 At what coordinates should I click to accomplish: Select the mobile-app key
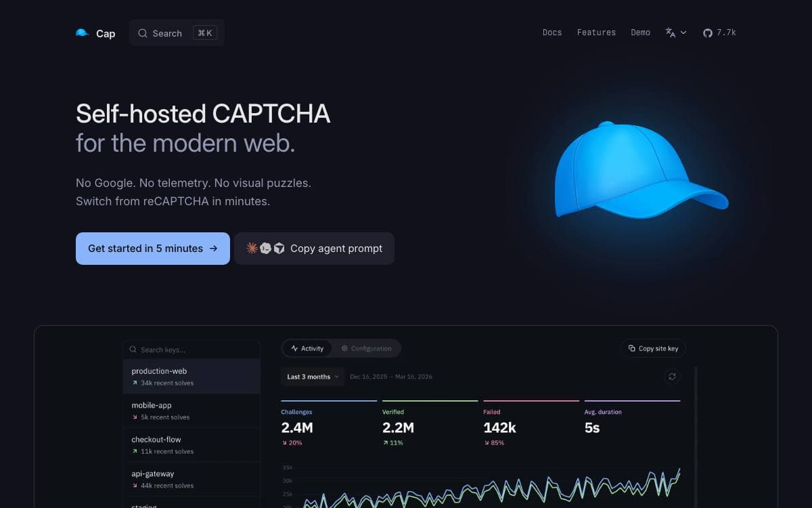(191, 410)
